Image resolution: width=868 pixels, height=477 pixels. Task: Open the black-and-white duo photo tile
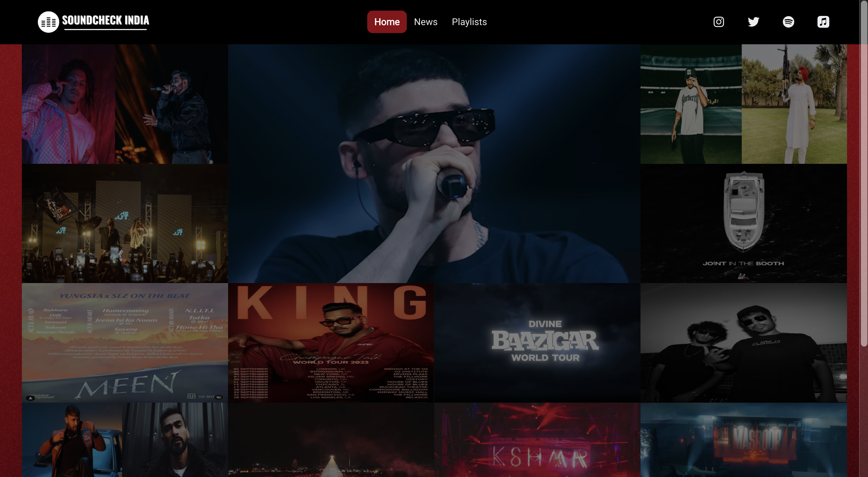pos(743,343)
